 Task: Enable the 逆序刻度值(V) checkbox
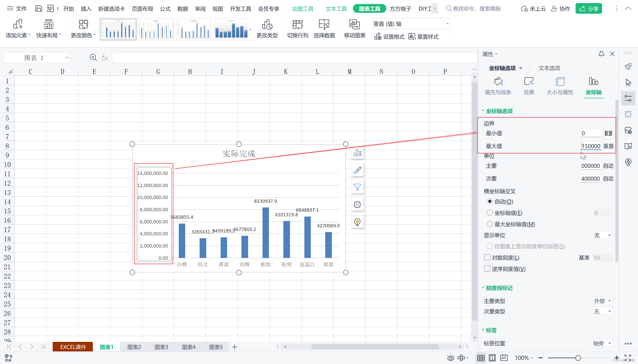(487, 269)
